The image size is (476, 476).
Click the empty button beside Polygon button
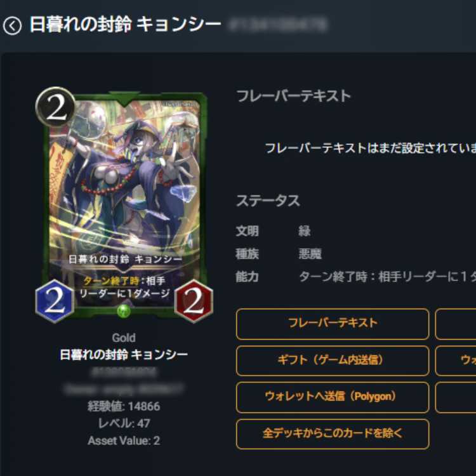(455, 397)
